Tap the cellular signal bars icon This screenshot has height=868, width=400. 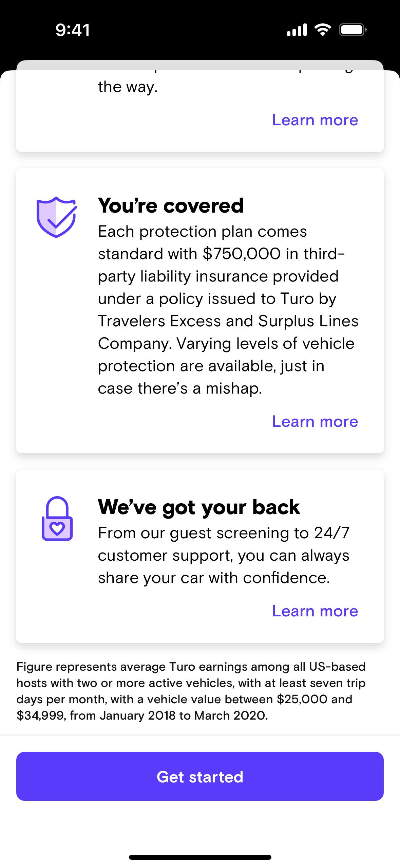coord(297,30)
